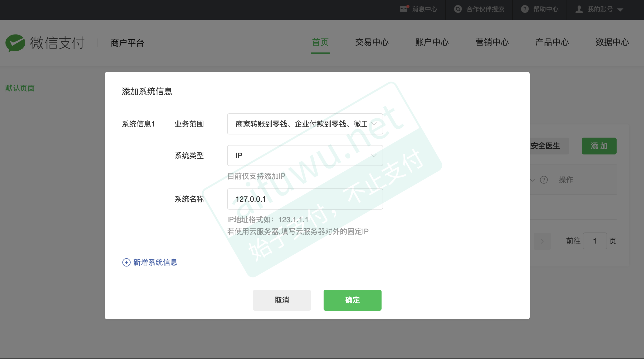Click the user avatar icon for 我的账号
This screenshot has width=644, height=359.
[579, 9]
